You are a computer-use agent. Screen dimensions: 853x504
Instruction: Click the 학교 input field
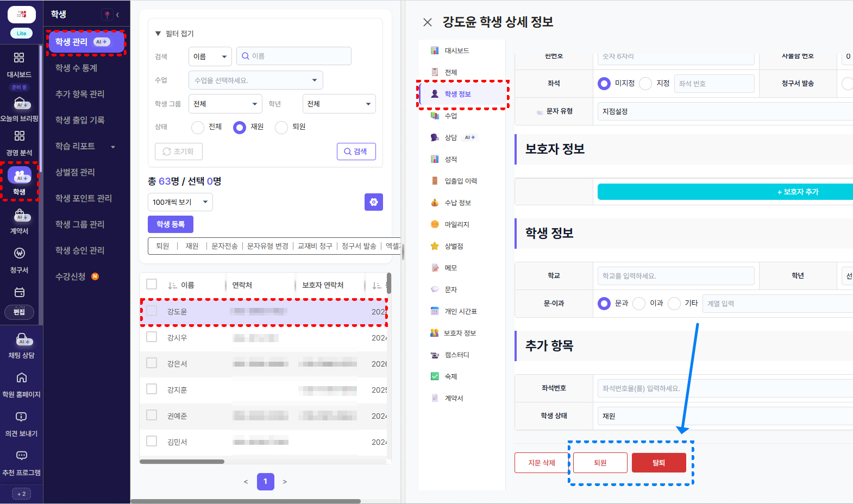coord(676,276)
